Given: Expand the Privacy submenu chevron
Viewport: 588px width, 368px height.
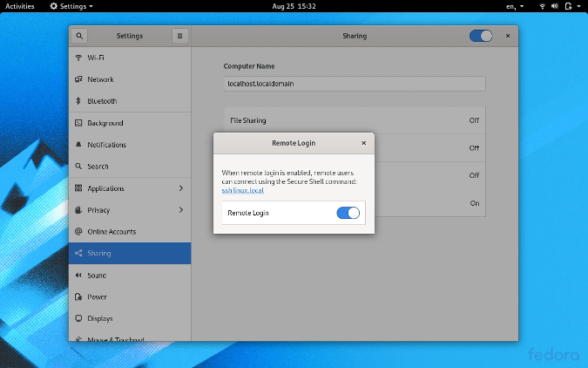Looking at the screenshot, I should [x=181, y=210].
